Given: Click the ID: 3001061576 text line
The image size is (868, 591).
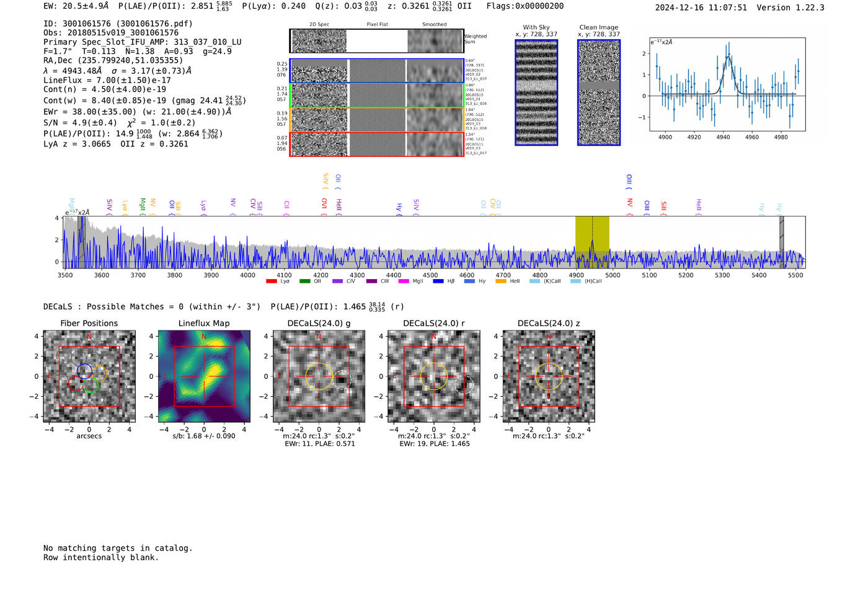Looking at the screenshot, I should click(118, 24).
